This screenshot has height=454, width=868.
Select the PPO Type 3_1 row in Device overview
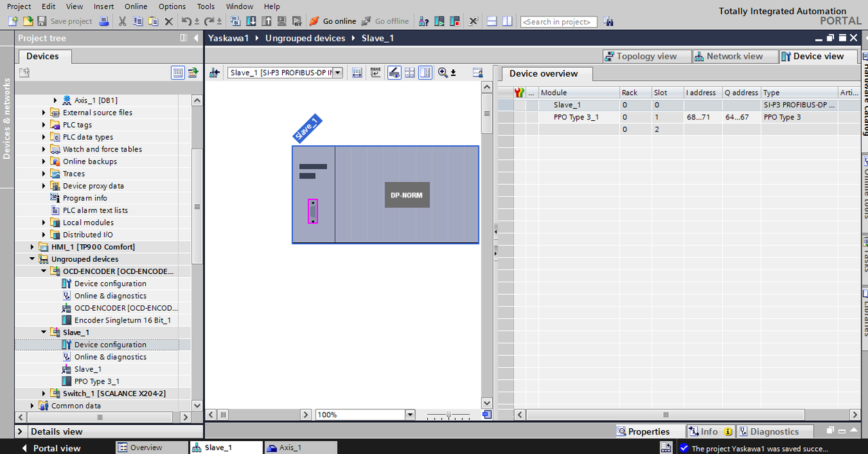click(679, 117)
